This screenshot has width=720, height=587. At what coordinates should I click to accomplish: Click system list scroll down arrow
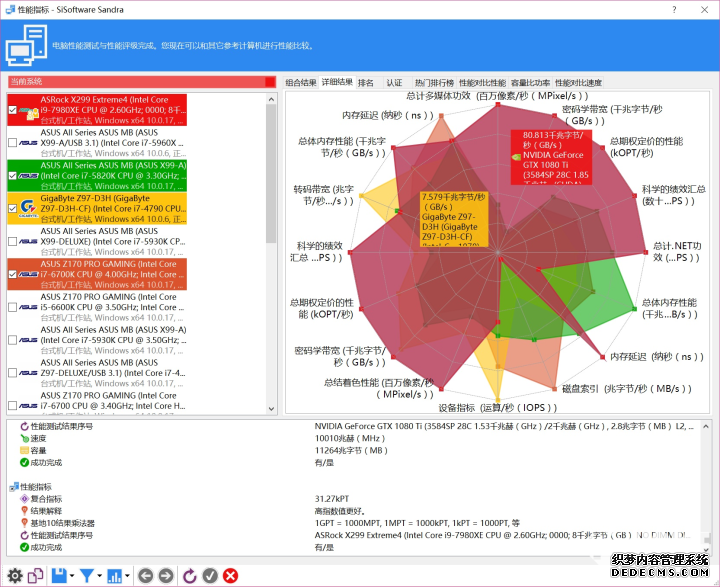pyautogui.click(x=271, y=408)
